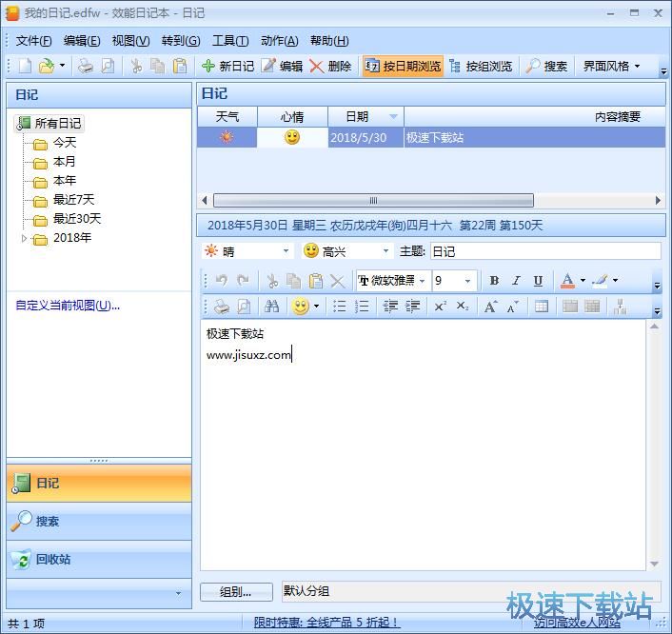Screen dimensions: 672x634
Task: Click the 自定义当前视图 link
Action: 68,306
